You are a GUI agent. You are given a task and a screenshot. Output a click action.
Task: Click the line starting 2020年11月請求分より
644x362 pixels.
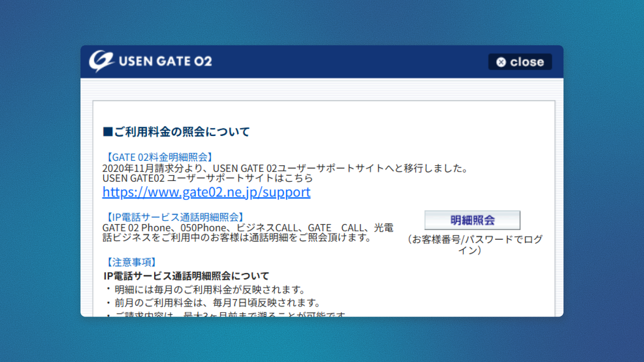[x=285, y=168]
